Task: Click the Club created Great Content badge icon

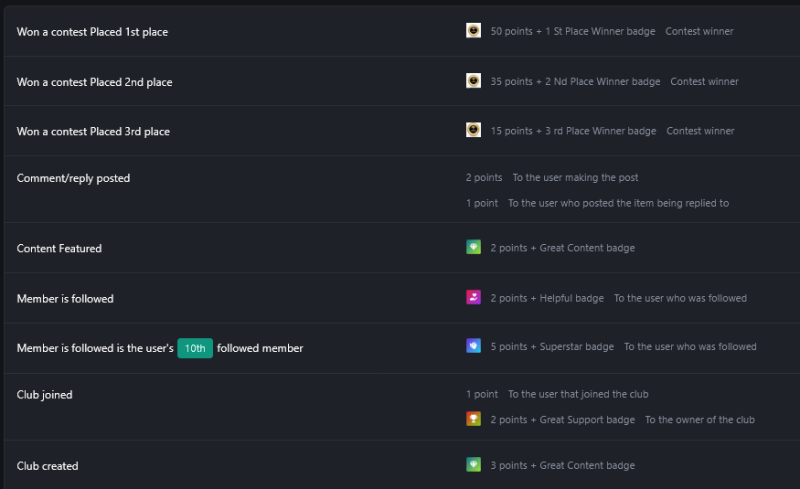Action: click(473, 465)
